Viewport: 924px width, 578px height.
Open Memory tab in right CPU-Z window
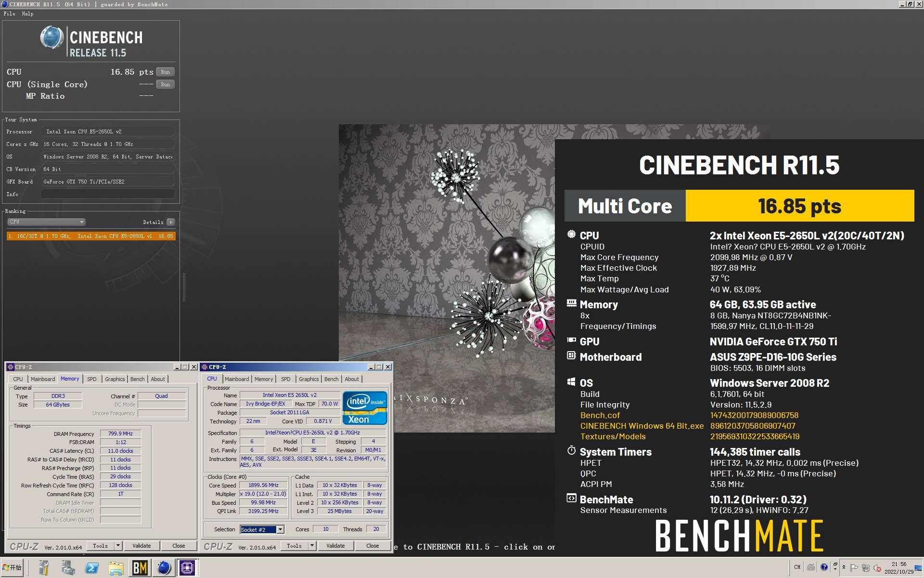[264, 379]
